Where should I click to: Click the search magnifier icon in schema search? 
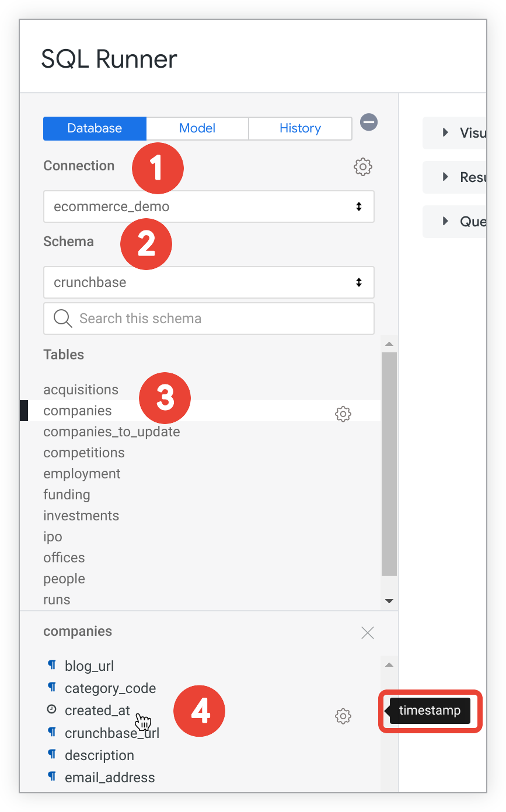point(62,318)
